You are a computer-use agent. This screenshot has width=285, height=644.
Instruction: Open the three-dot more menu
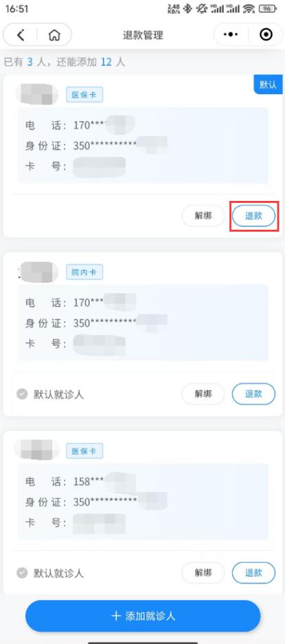(231, 35)
